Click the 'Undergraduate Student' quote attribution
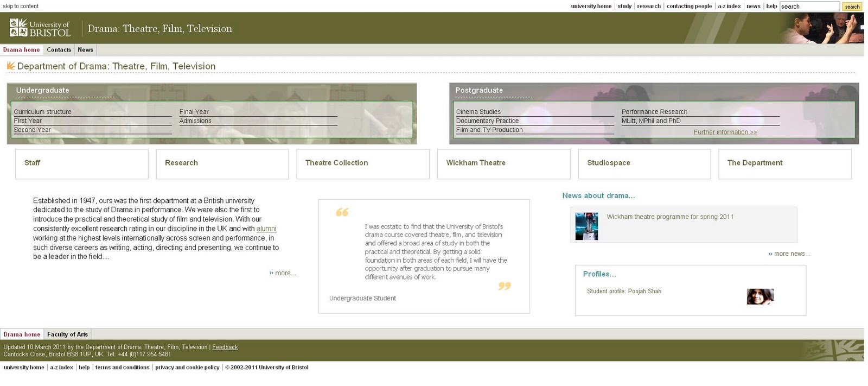The image size is (868, 386). (x=362, y=299)
